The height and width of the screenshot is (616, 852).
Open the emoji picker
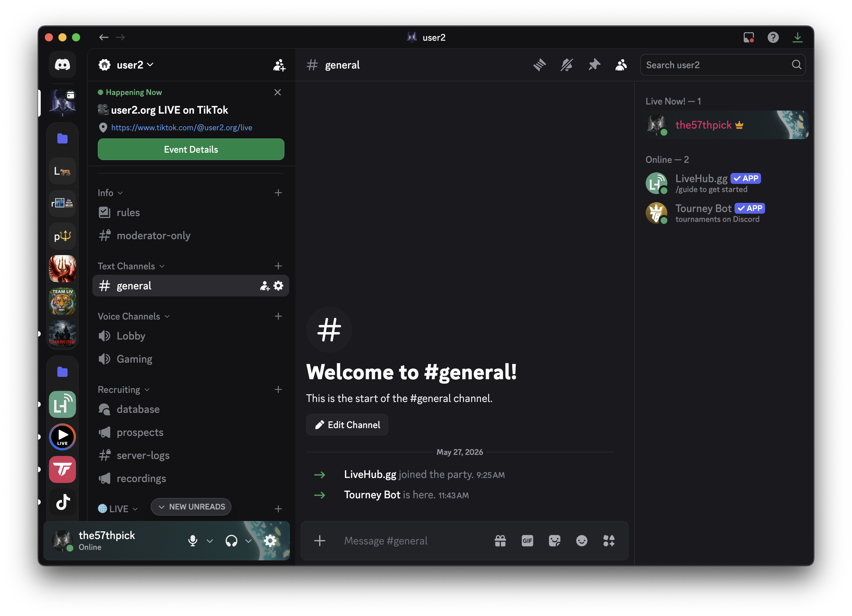581,541
